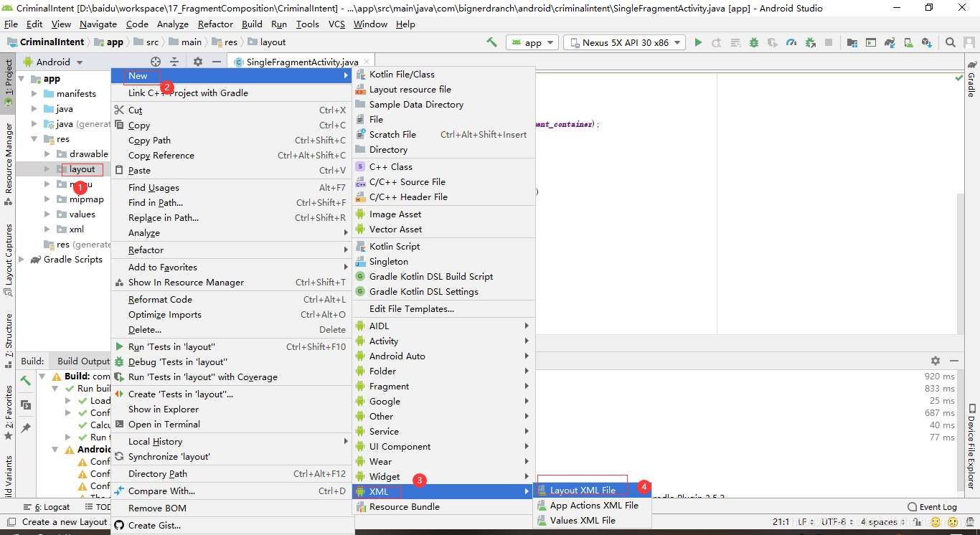The image size is (980, 535).
Task: Open the Refactor menu in the menu bar
Action: click(215, 24)
